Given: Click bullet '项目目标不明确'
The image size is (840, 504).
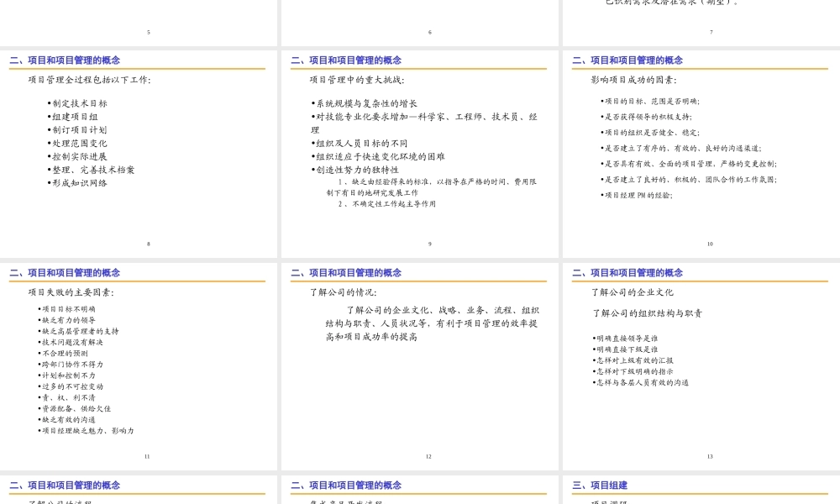Looking at the screenshot, I should click(67, 309).
